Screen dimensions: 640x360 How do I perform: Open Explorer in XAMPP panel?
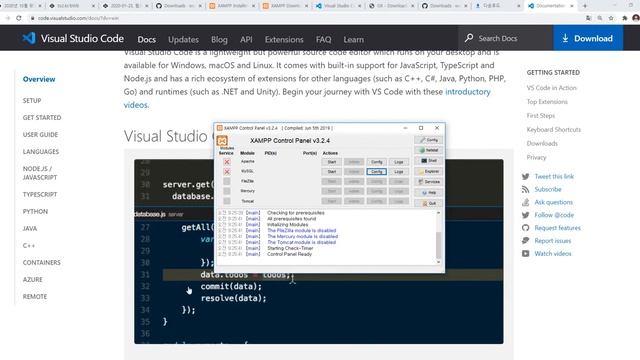pos(429,171)
